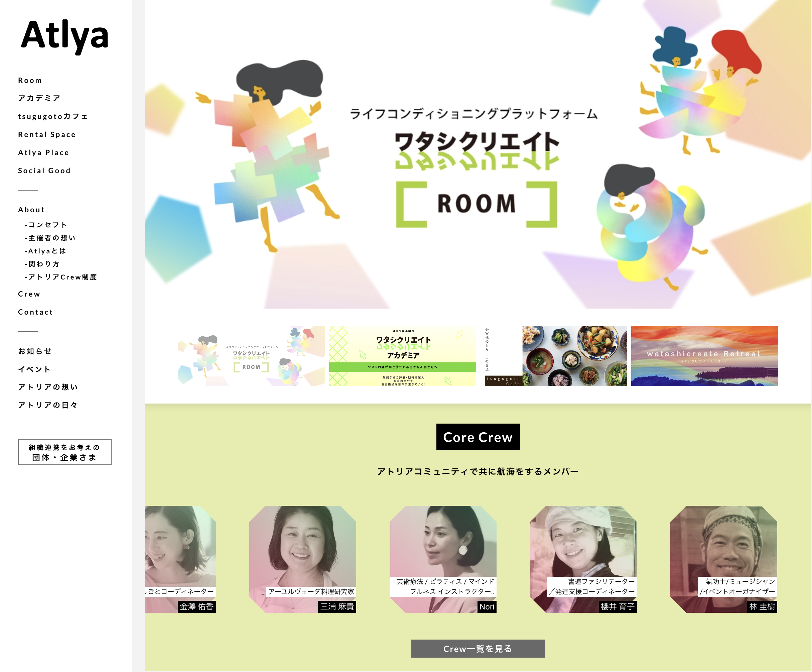This screenshot has height=672, width=812.
Task: Open 林 圭樹 crew profile photo
Action: click(x=724, y=559)
